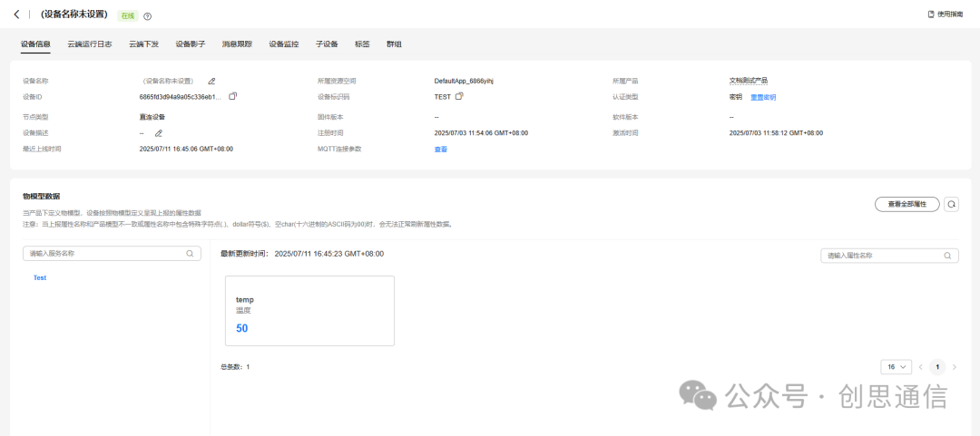
Task: Click the 物模型数据 section heading
Action: 41,197
